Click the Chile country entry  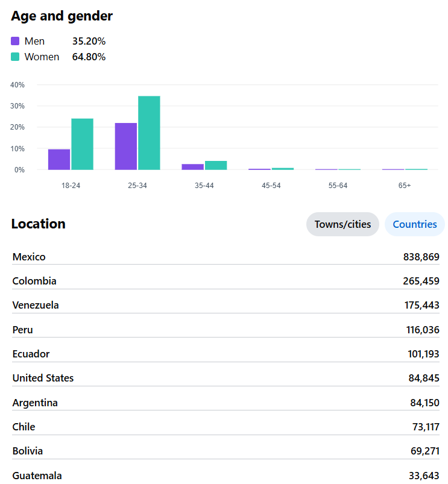(x=24, y=427)
